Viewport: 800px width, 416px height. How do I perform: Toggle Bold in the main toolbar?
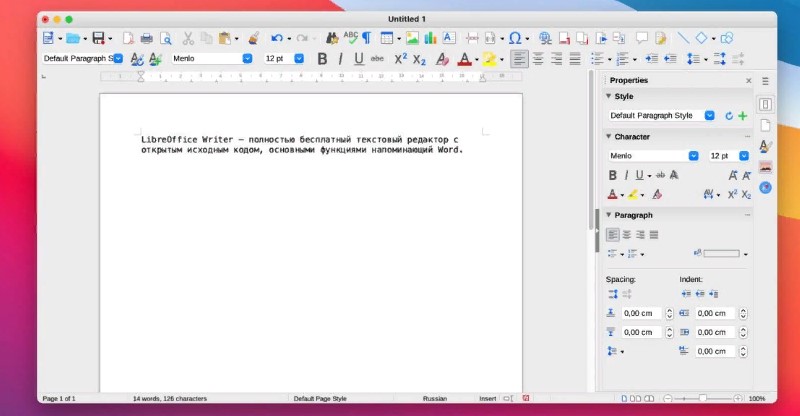click(322, 59)
